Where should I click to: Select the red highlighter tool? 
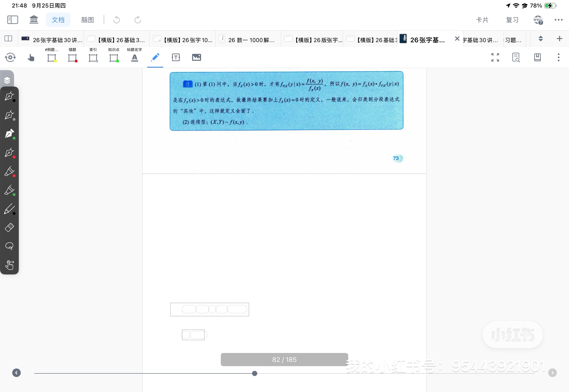tap(10, 171)
